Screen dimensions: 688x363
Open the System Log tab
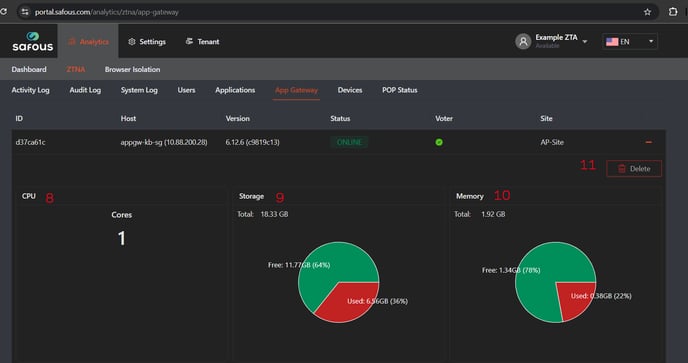click(x=139, y=90)
